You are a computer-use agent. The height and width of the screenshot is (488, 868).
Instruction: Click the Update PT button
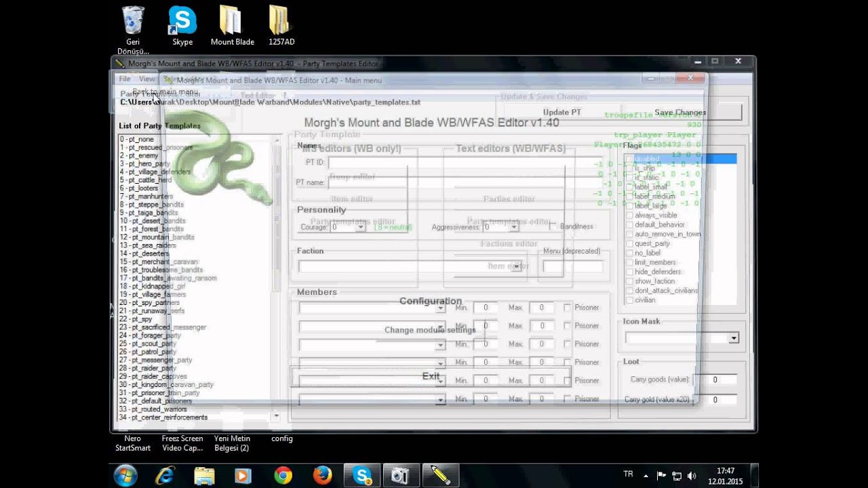(561, 113)
